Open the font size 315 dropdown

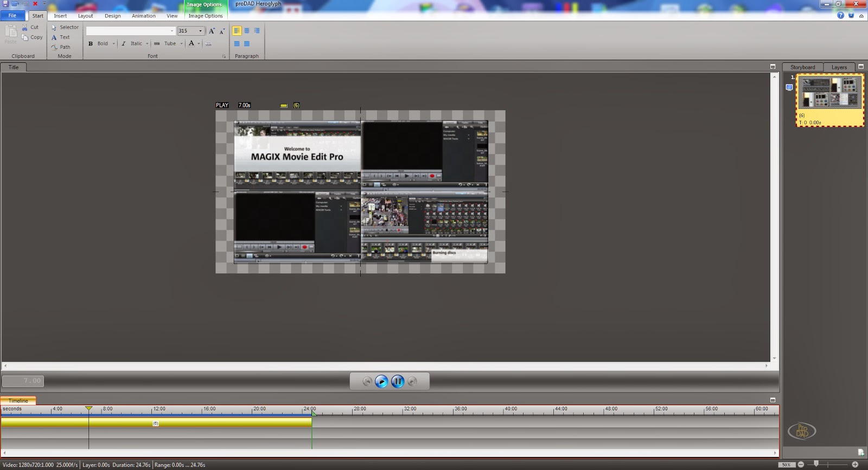point(200,31)
